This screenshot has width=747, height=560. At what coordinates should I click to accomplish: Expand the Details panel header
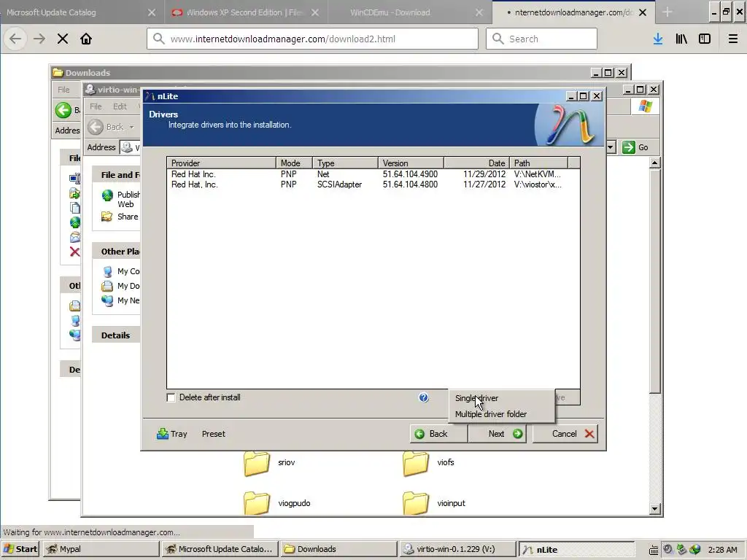coord(116,335)
